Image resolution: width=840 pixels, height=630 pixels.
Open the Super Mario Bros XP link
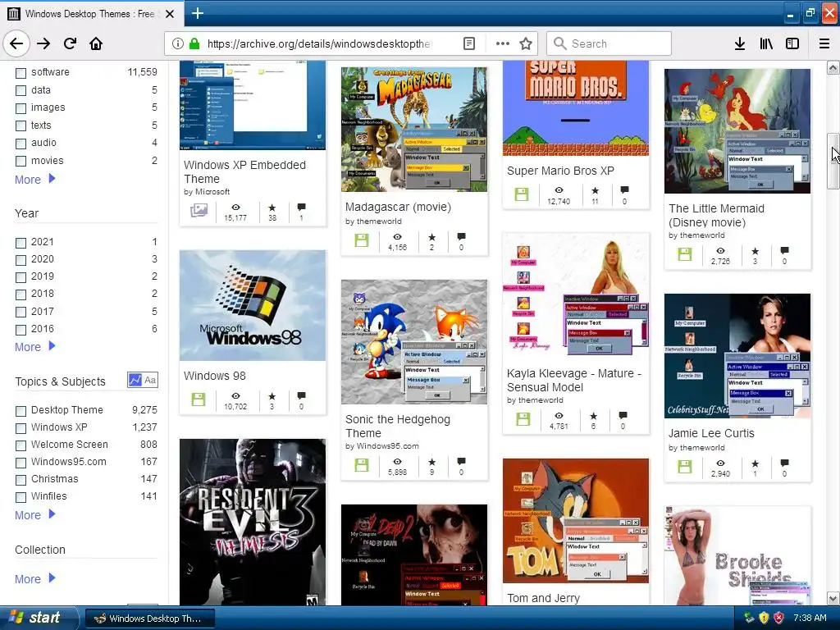560,171
